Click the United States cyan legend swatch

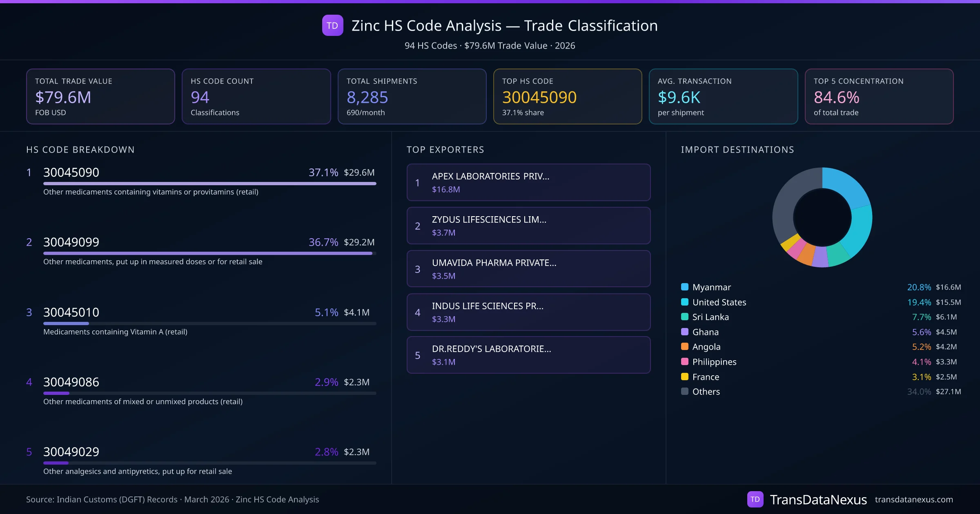pos(685,302)
